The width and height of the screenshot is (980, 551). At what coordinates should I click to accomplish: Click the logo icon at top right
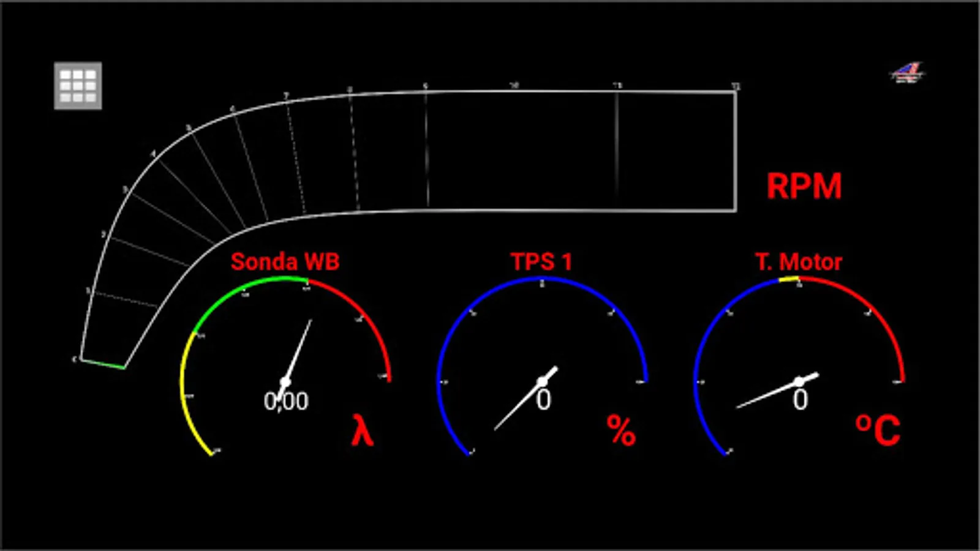click(x=907, y=73)
